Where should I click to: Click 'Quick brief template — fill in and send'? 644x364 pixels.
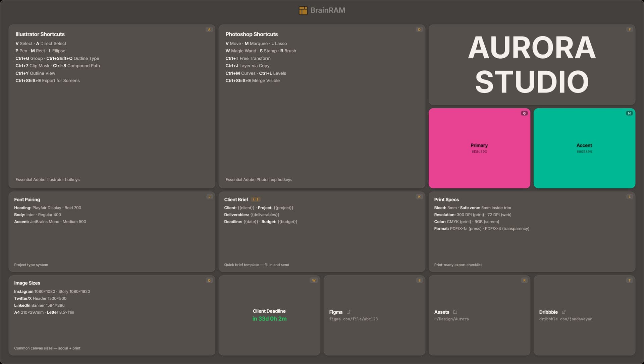click(x=257, y=265)
